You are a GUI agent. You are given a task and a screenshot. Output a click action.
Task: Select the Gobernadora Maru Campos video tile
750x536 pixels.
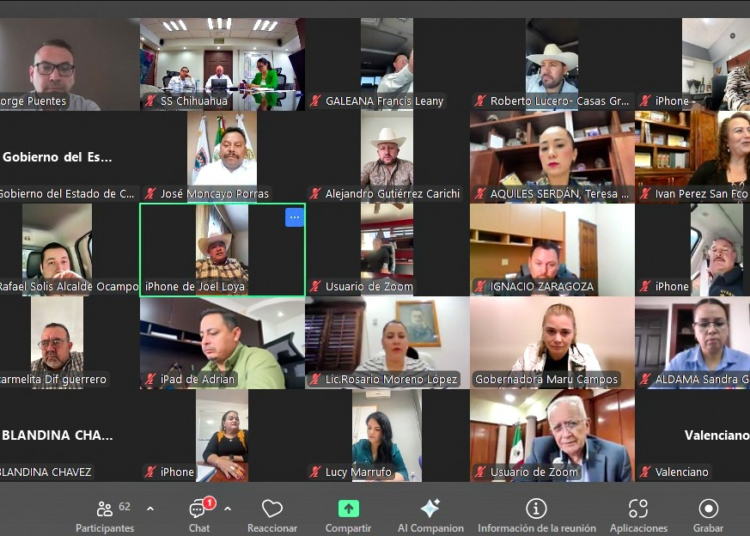coord(552,342)
